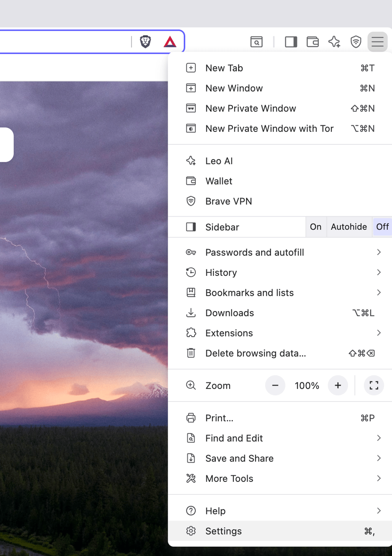The image size is (392, 556).
Task: Choose Delete browsing data option
Action: 280,353
